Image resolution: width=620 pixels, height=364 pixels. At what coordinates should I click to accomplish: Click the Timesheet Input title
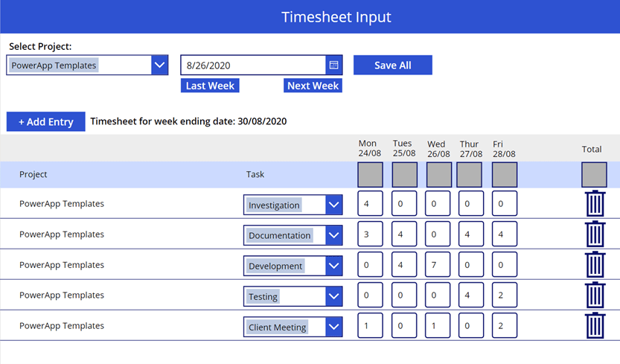point(336,17)
